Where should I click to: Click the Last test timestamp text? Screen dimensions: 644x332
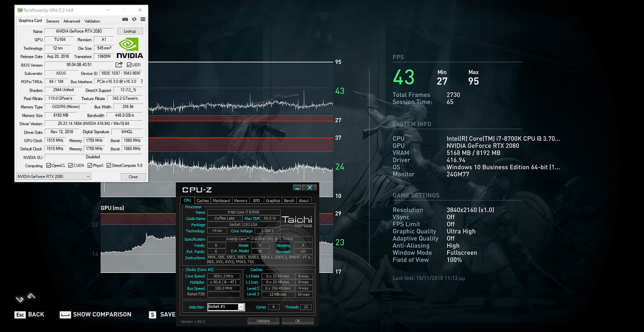tap(429, 278)
